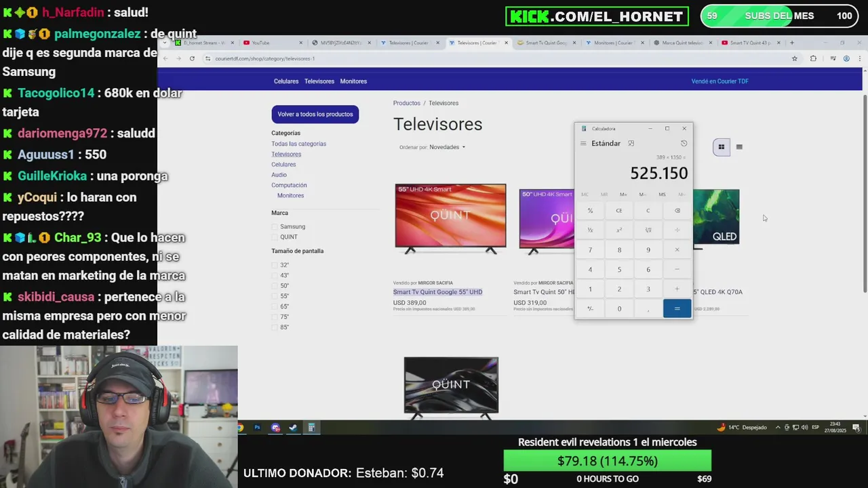This screenshot has height=488, width=868.
Task: Click the reciprocal 1/x key in Calculator
Action: point(590,230)
